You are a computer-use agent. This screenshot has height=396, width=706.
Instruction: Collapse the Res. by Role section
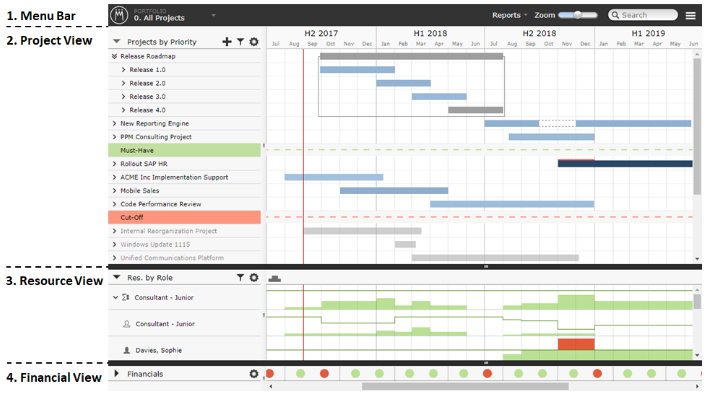point(117,277)
